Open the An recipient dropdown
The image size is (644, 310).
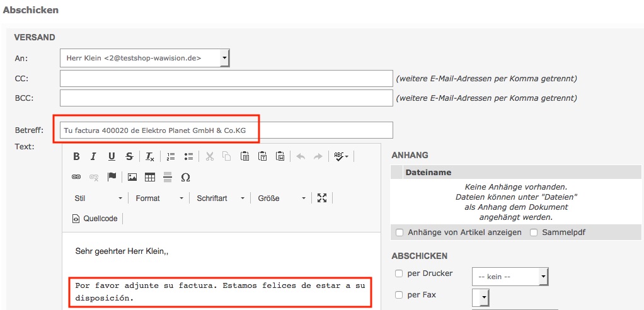coord(144,58)
